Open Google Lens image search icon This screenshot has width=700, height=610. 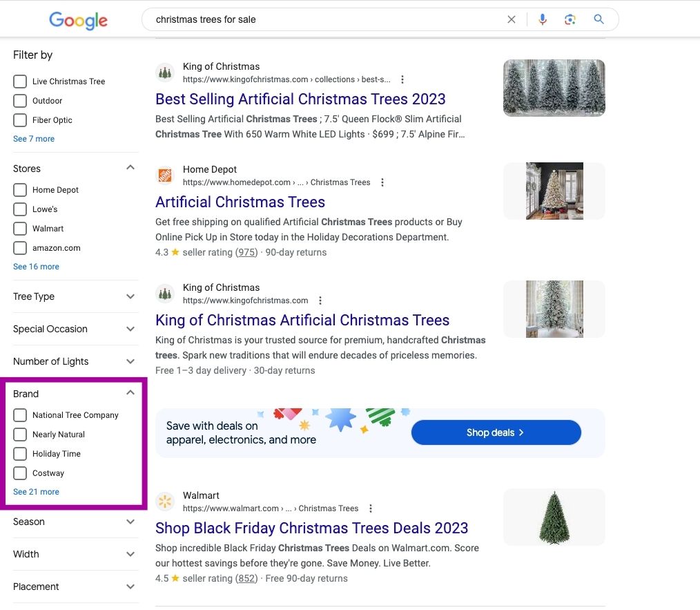tap(570, 19)
